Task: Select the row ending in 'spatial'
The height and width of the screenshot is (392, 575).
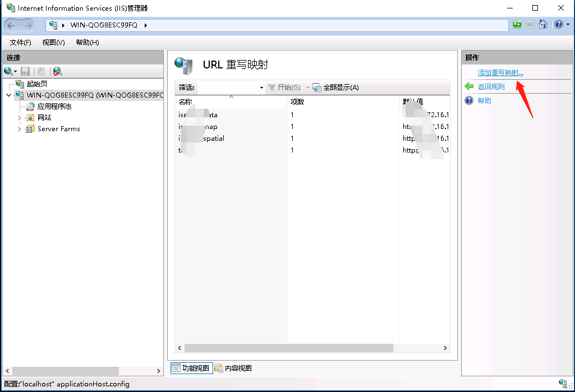Action: coord(312,139)
